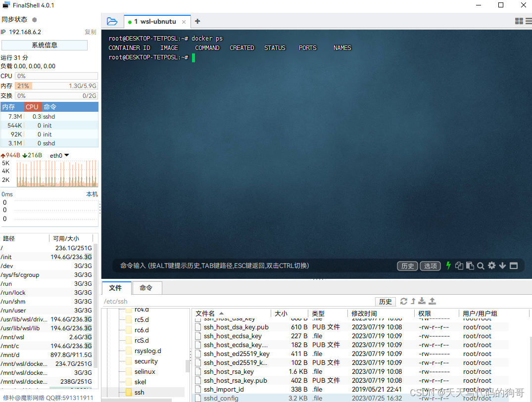
Task: Switch to grid view layout icon
Action: tap(519, 21)
